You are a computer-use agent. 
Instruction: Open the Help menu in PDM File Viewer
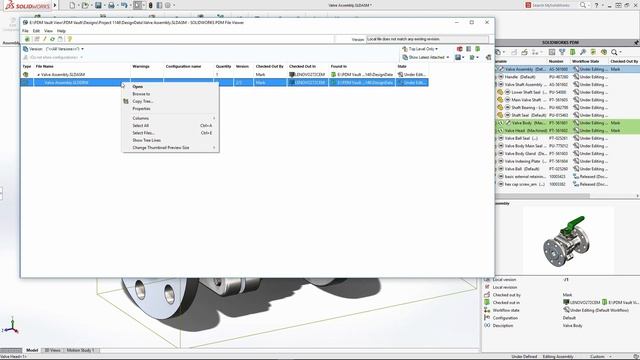pos(61,31)
